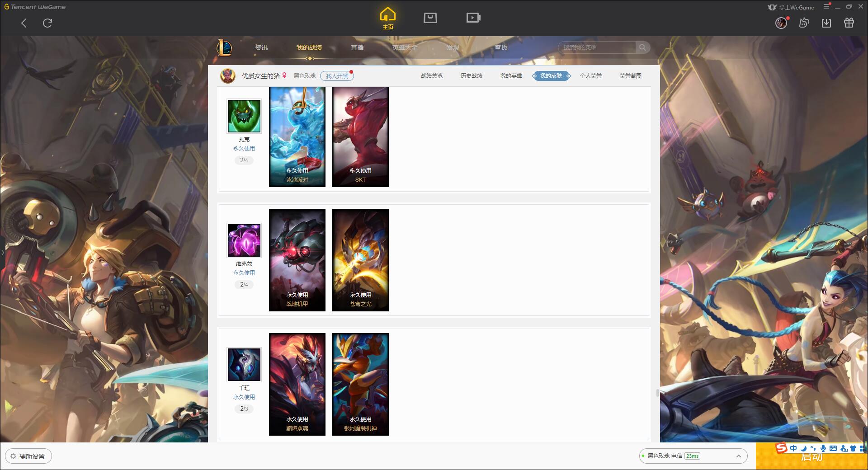Switch to 战绩总览 sub-tab

(432, 76)
